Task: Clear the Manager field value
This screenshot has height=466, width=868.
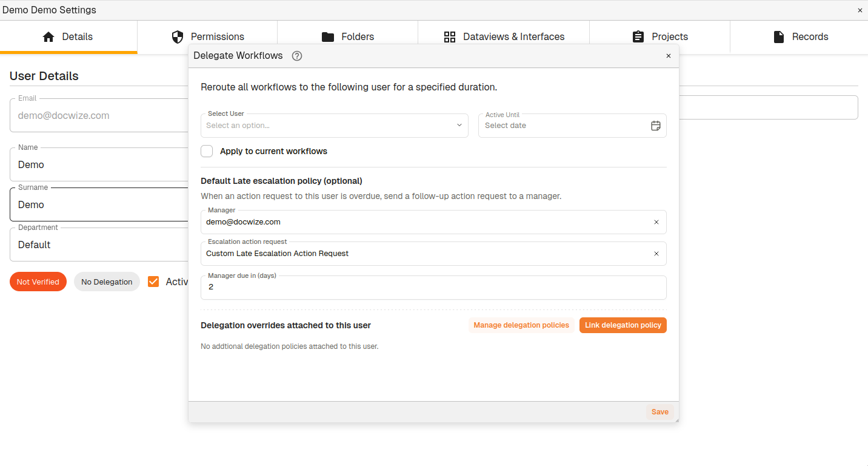Action: click(x=656, y=222)
